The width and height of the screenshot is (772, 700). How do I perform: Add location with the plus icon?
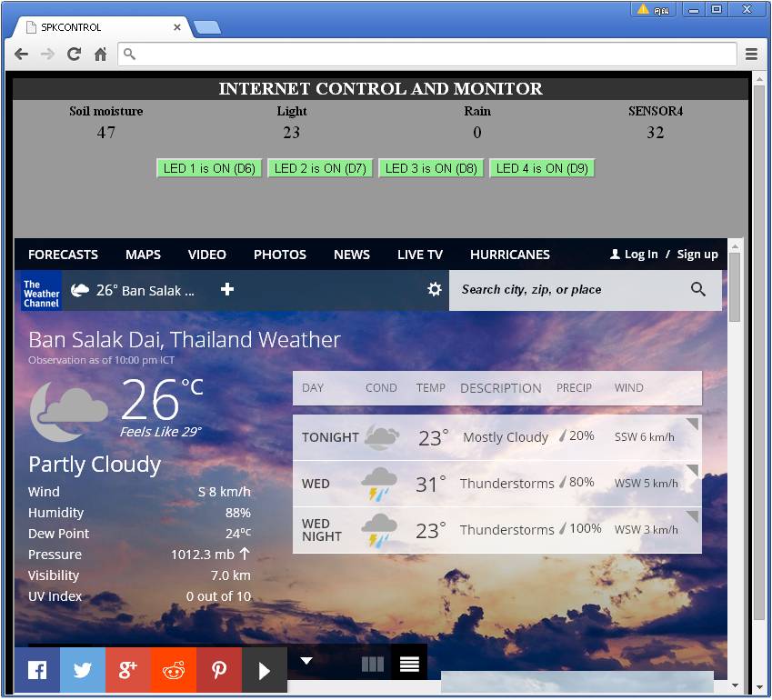pos(227,289)
